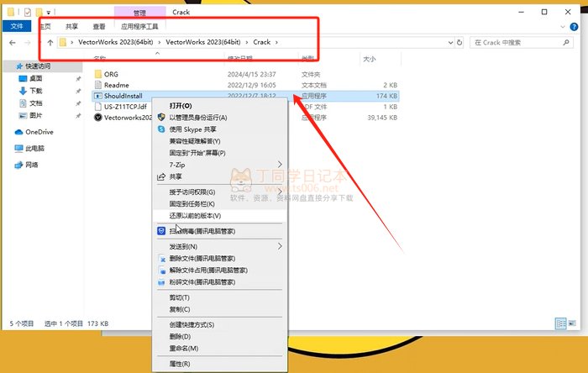588x373 pixels.
Task: Select the ShouldInstall application file
Action: point(123,96)
